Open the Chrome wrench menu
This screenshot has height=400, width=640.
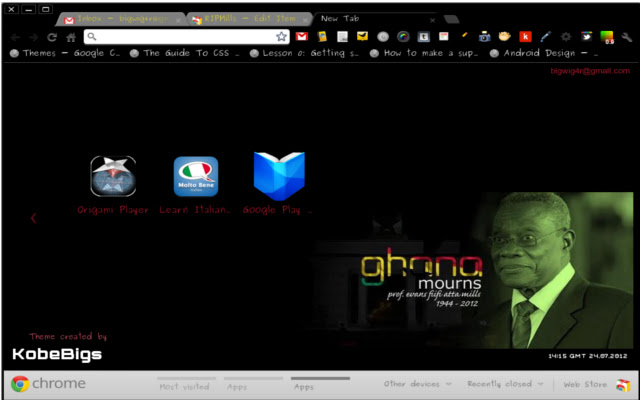[627, 37]
